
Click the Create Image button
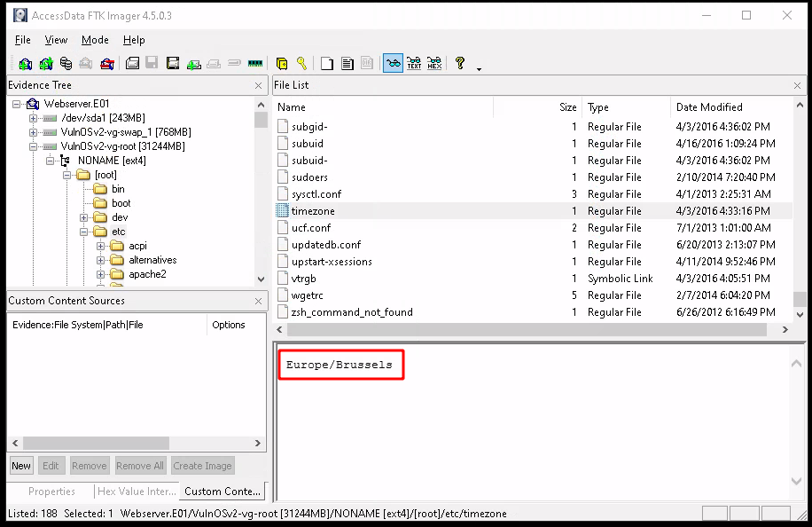coord(202,466)
